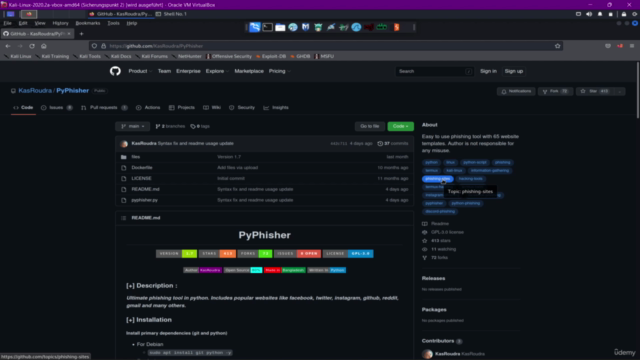The image size is (640, 360).
Task: Click the README.md list icon header
Action: [123, 218]
